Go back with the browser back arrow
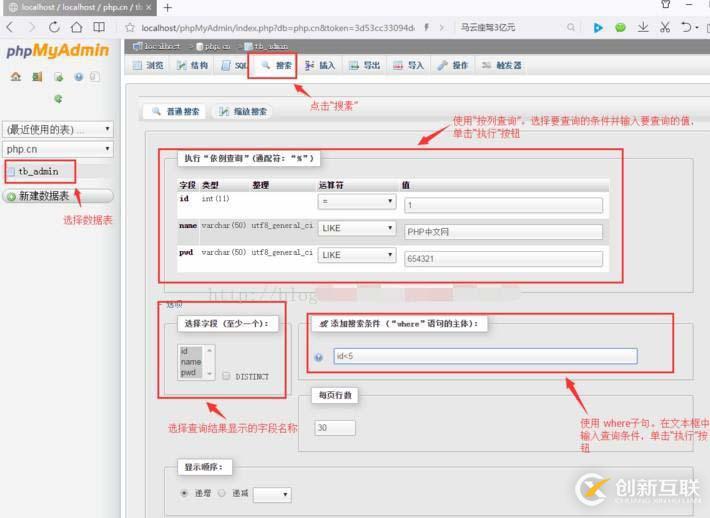The width and height of the screenshot is (710, 518). coord(10,27)
